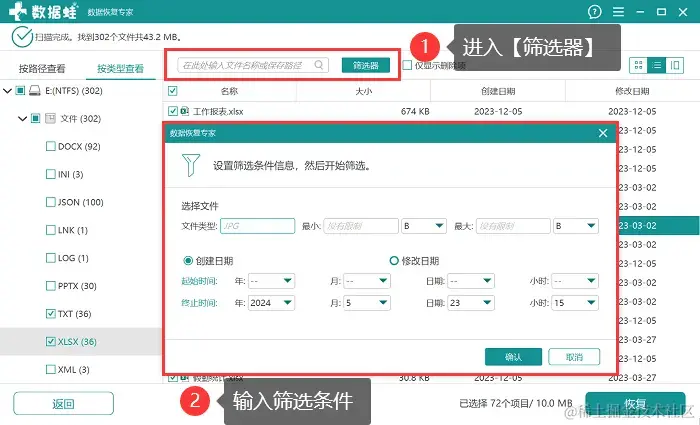This screenshot has height=425, width=700.
Task: Check the PPTX (30) checkbox
Action: (51, 286)
